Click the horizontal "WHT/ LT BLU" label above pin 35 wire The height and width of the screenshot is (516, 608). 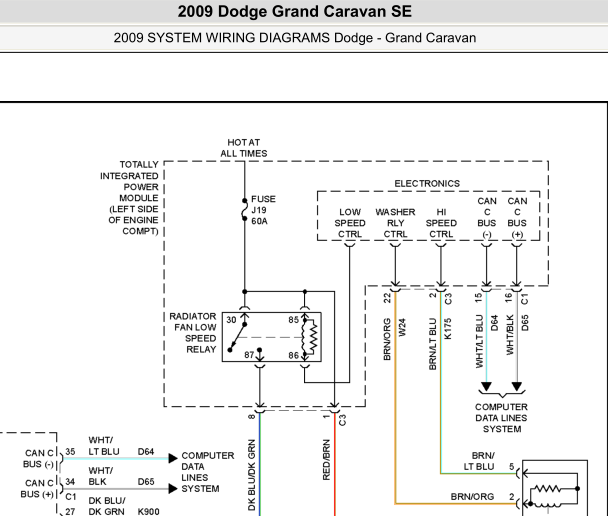click(104, 446)
